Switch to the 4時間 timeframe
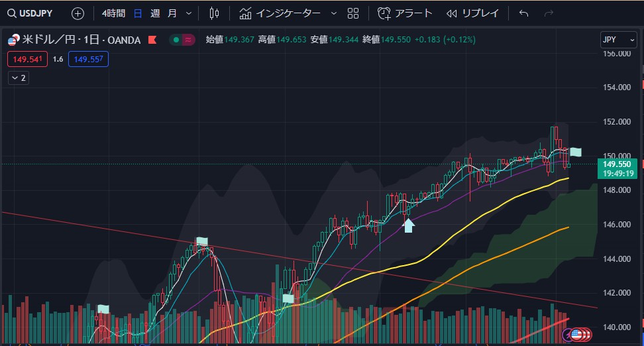The height and width of the screenshot is (346, 644). point(113,13)
